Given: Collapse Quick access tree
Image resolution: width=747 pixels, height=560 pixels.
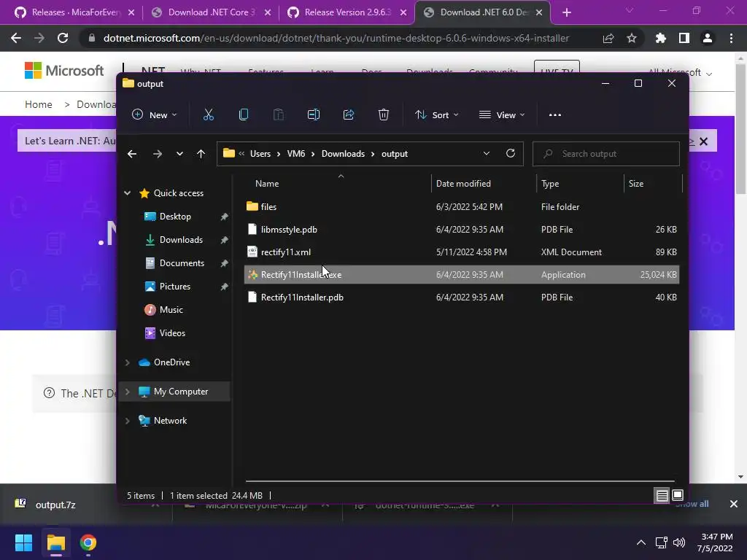Looking at the screenshot, I should pos(127,192).
